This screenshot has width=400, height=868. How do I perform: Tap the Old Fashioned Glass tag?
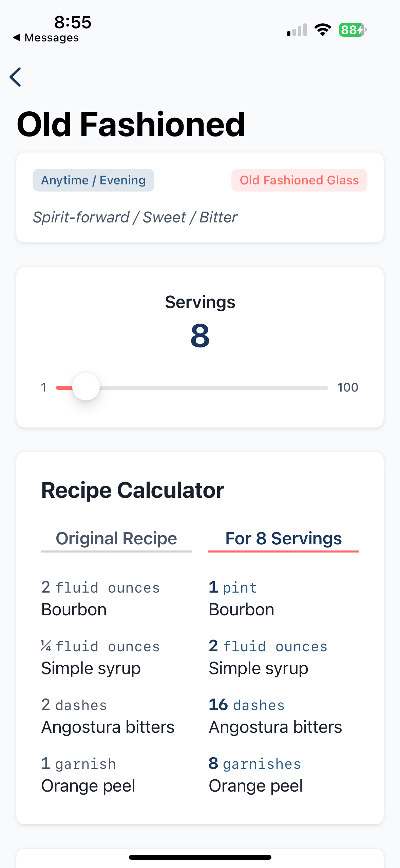pos(299,180)
